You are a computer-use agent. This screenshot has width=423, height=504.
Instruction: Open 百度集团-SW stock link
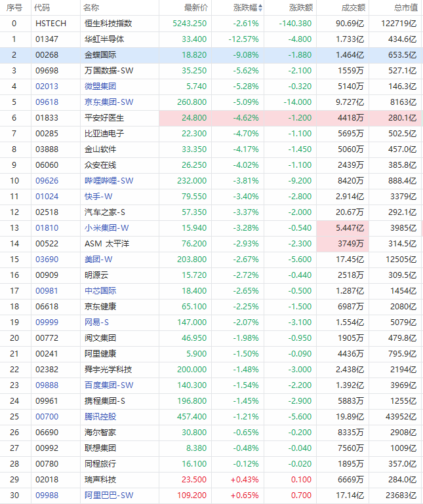tap(109, 385)
